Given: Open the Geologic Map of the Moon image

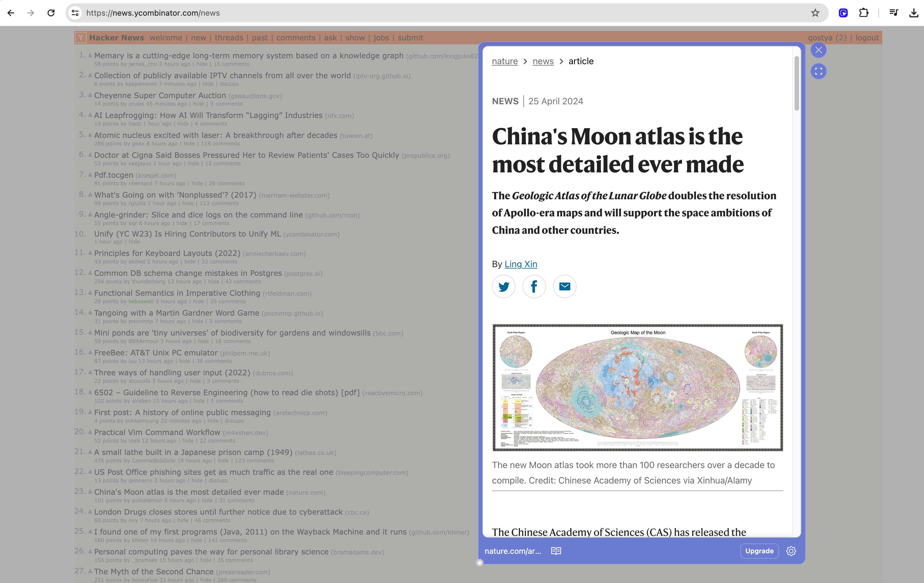Looking at the screenshot, I should pyautogui.click(x=637, y=387).
